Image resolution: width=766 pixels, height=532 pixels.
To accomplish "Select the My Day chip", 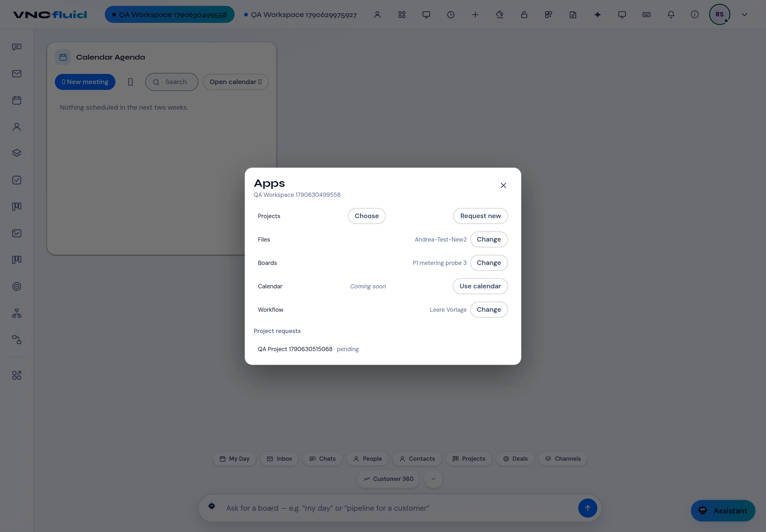I will click(234, 459).
